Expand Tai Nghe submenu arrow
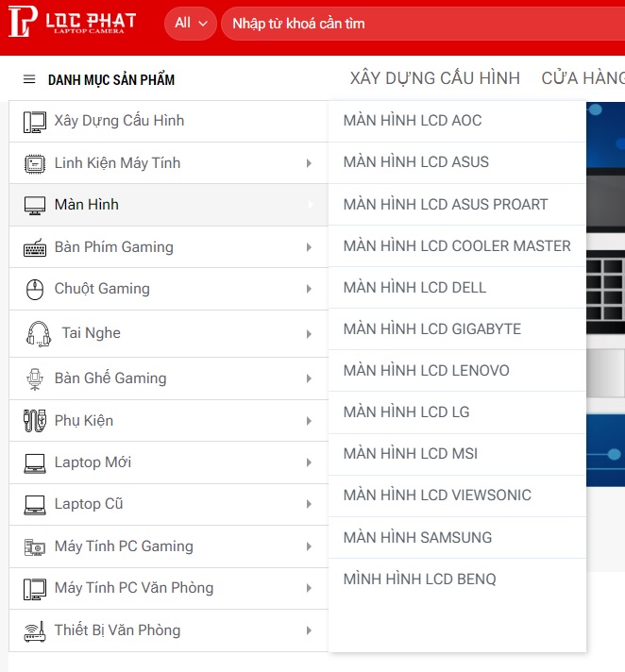Viewport: 625px width, 672px height. point(309,334)
